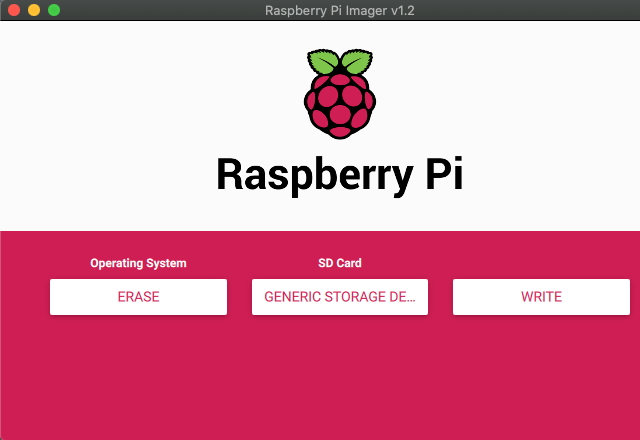Click the "Raspberry Pi Imager v1.2" window title
Image resolution: width=640 pixels, height=440 pixels.
click(x=339, y=10)
